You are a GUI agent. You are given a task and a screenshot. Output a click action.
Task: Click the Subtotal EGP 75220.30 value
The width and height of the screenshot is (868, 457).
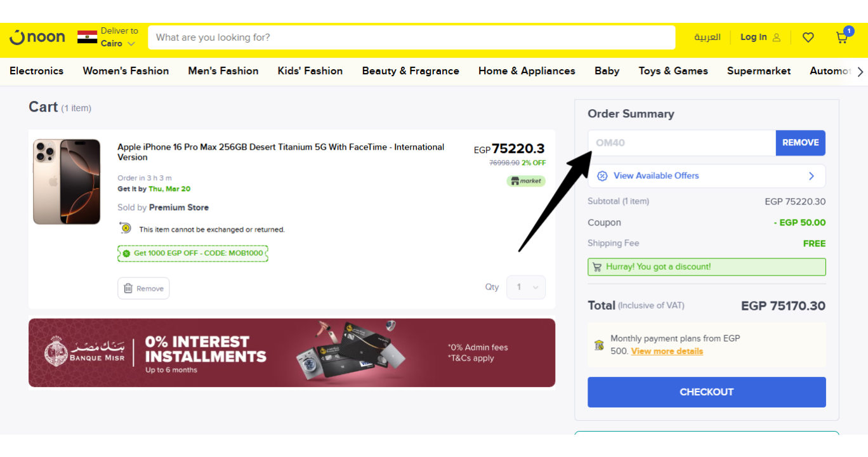[x=796, y=202]
